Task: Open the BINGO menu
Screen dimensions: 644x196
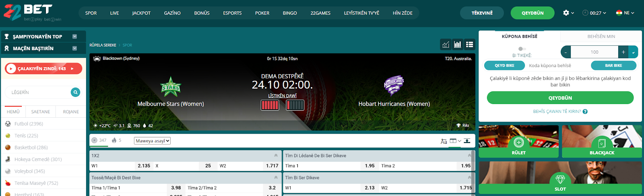Action: click(290, 13)
